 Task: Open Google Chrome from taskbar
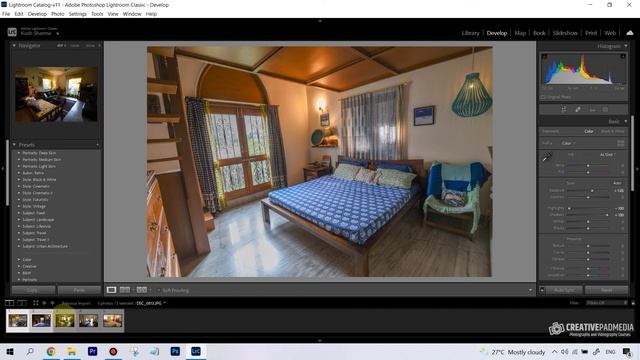pyautogui.click(x=51, y=351)
